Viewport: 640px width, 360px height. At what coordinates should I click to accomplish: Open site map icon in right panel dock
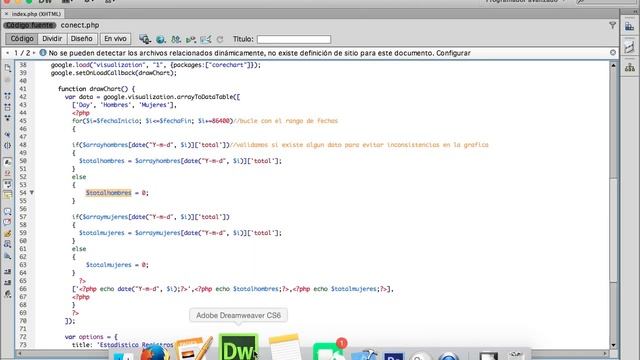tap(629, 67)
